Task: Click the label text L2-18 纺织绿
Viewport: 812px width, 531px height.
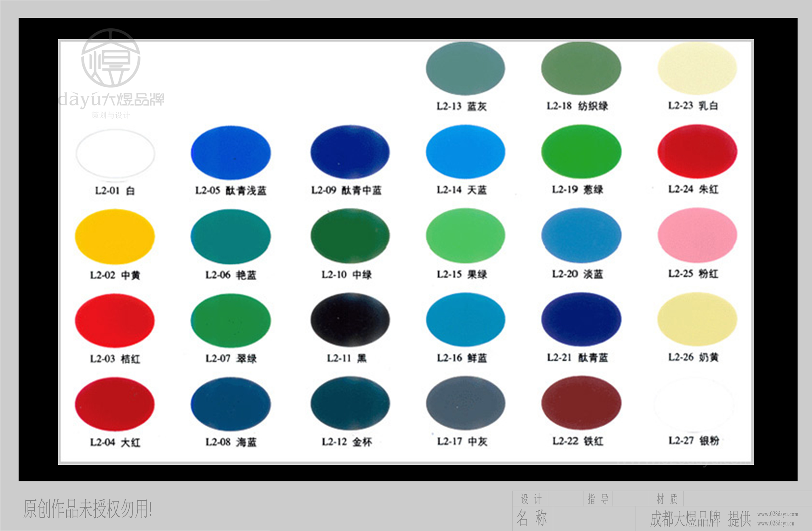Action: 577,106
